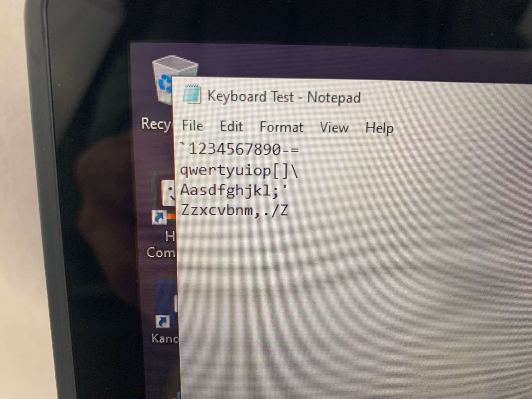Open the Edit menu in Notepad
Image resolution: width=532 pixels, height=399 pixels.
(231, 126)
